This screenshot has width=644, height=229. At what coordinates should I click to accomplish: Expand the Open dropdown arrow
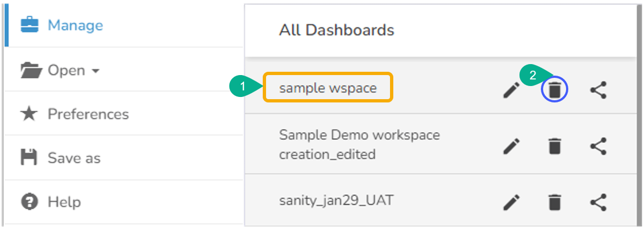(x=96, y=71)
